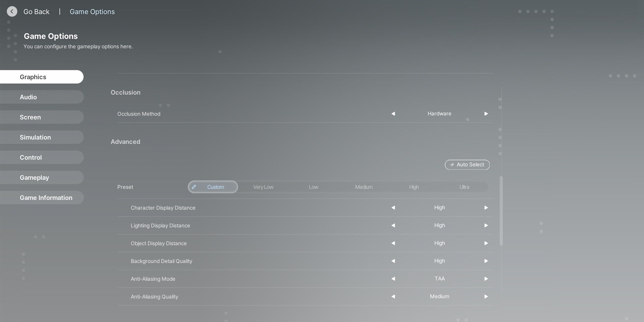Click the Preset row label
Image resolution: width=644 pixels, height=322 pixels.
[x=125, y=187]
